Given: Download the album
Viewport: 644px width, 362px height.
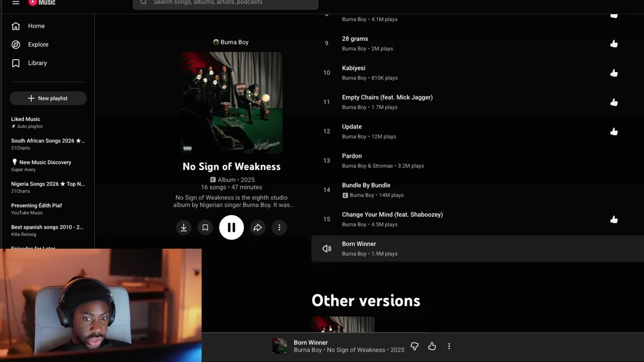Looking at the screenshot, I should [x=184, y=228].
